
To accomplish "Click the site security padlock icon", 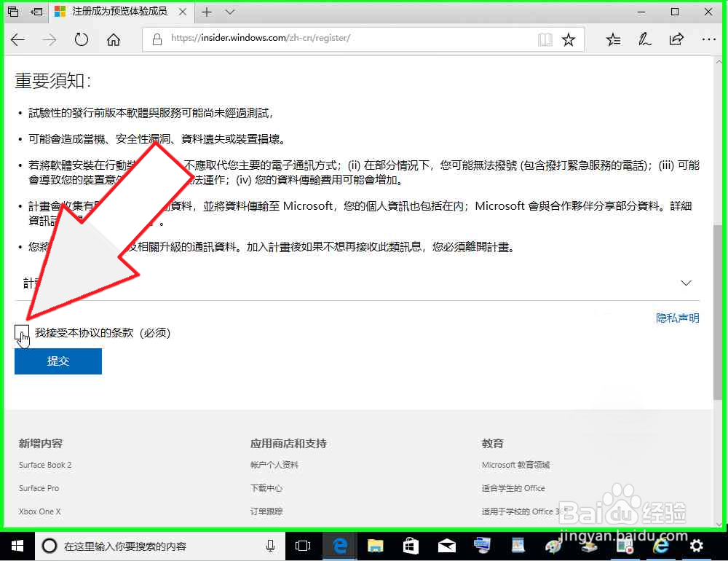I will [157, 39].
